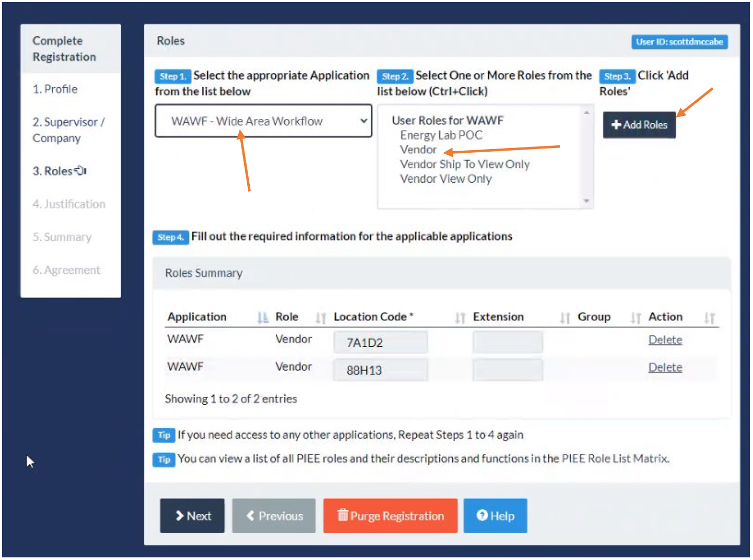Sort by the Extension column arrows icon
753x560 pixels.
pos(565,318)
